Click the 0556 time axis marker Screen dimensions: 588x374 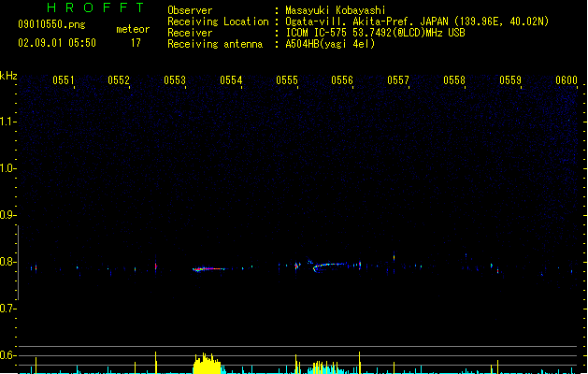(342, 80)
